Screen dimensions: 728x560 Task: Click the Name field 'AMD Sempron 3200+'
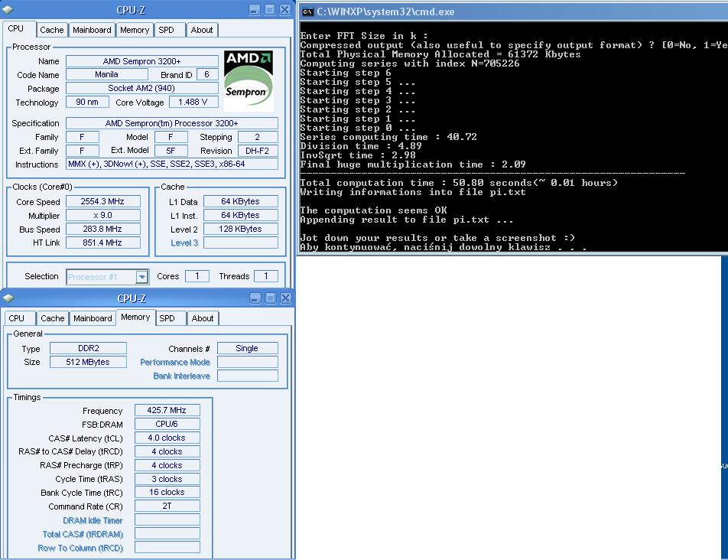[x=142, y=61]
